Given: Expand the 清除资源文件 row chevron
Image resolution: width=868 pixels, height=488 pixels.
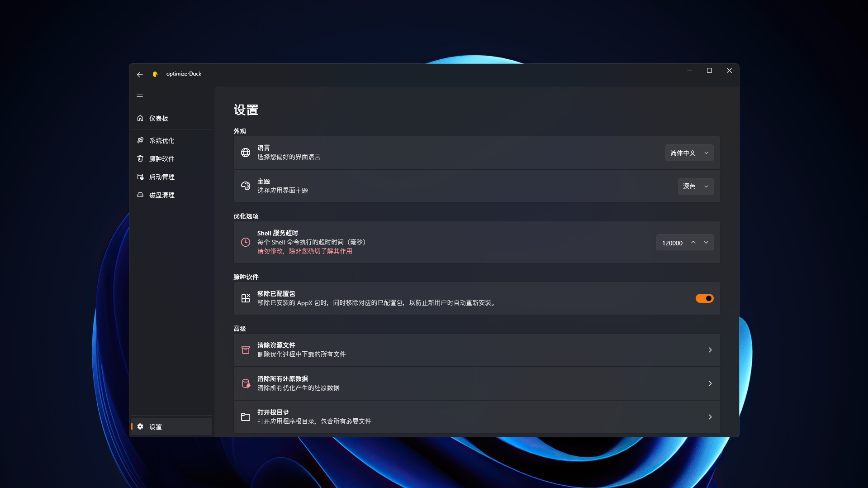Looking at the screenshot, I should click(710, 349).
